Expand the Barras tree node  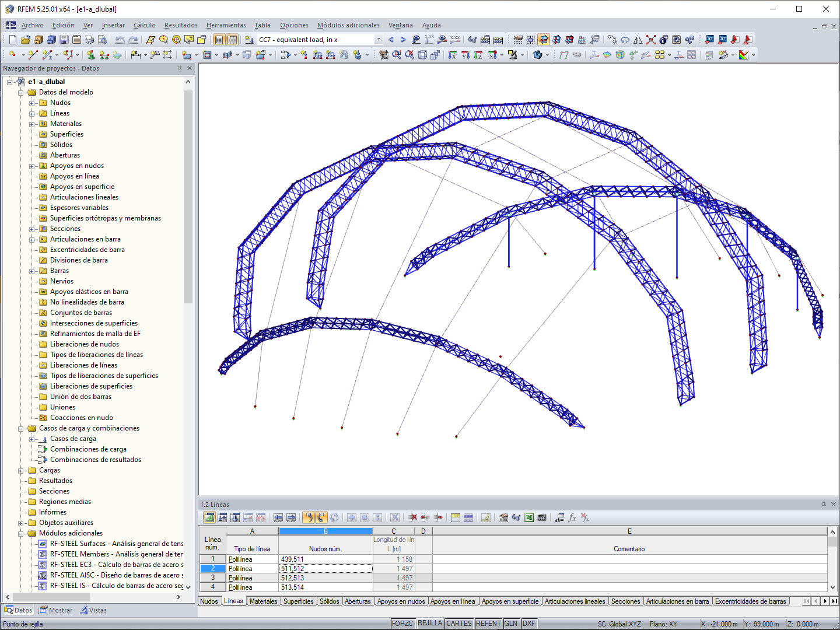tap(33, 271)
